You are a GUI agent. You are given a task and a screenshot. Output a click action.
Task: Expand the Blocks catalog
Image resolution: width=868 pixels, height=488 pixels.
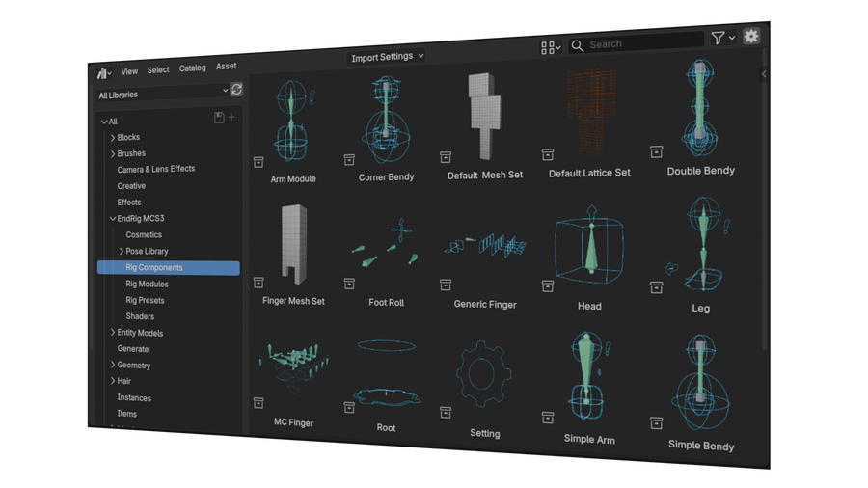(113, 138)
